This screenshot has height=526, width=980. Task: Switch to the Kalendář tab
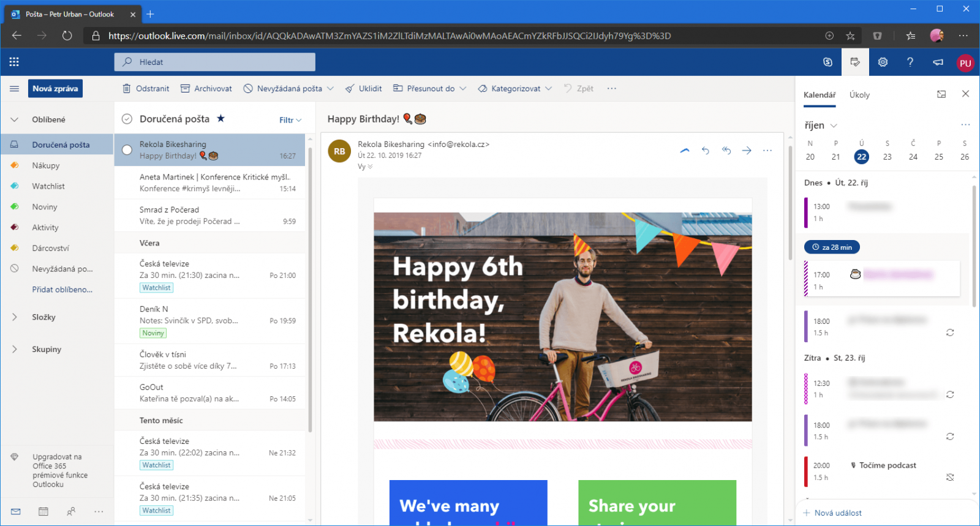(x=820, y=95)
